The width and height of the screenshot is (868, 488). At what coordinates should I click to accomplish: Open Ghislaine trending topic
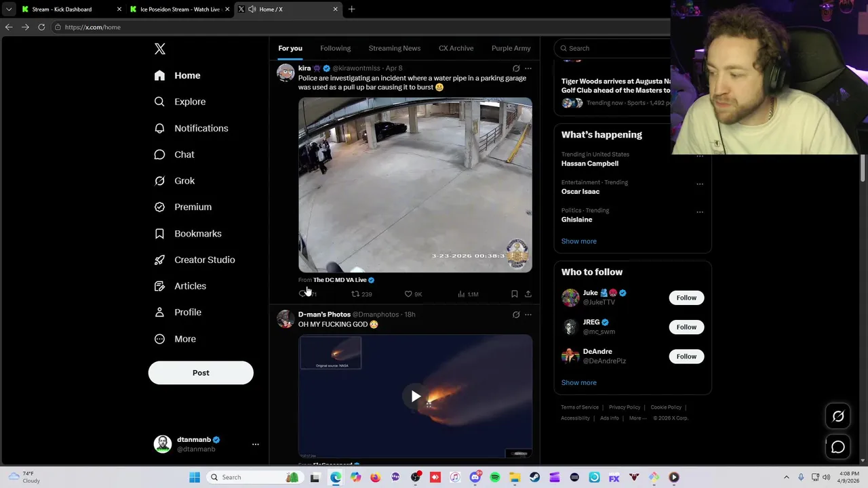[577, 220]
